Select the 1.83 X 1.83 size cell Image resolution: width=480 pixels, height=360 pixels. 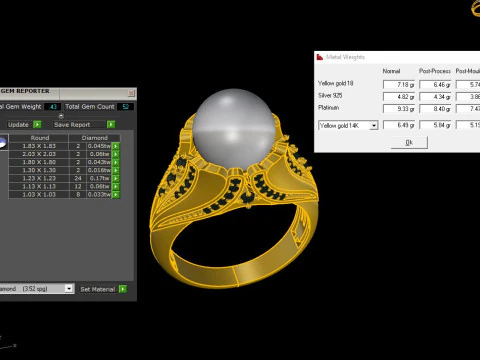point(39,146)
